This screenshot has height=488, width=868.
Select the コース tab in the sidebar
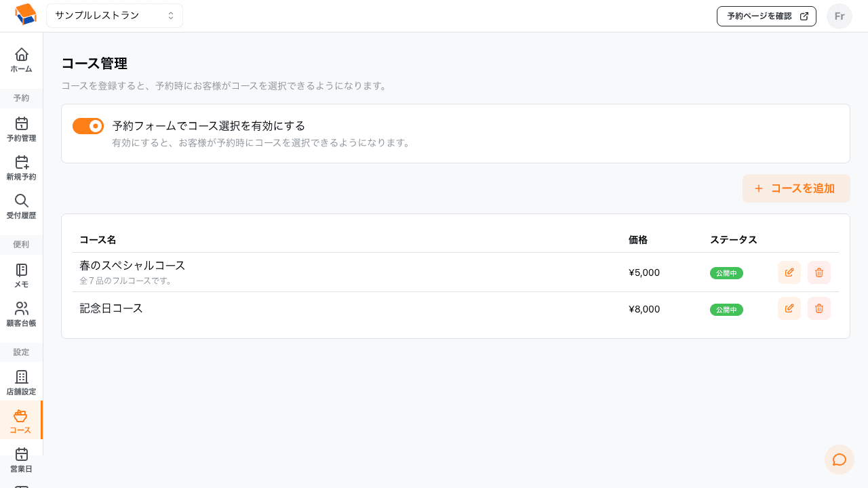[21, 420]
